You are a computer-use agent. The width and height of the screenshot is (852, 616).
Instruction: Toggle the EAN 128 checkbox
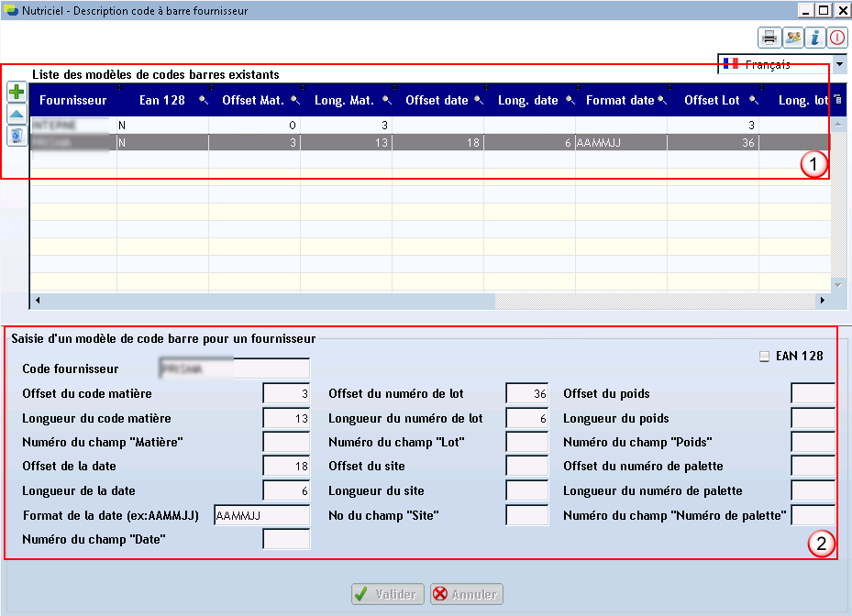point(764,357)
